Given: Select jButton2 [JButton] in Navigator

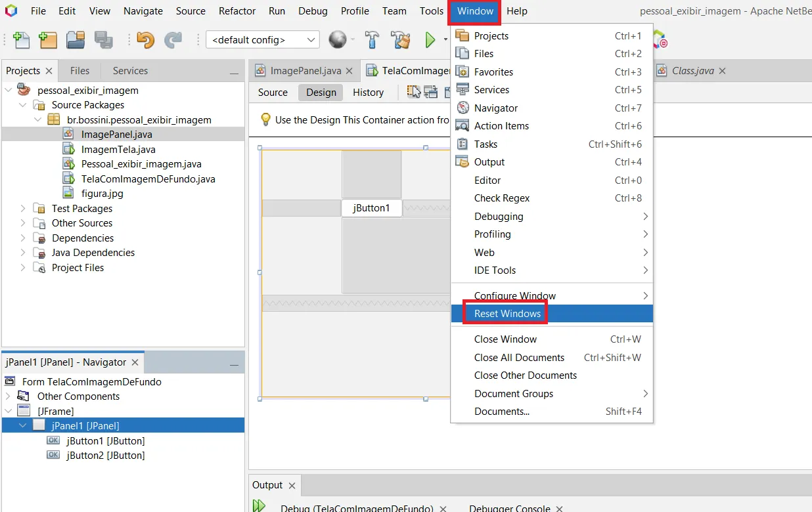Looking at the screenshot, I should pos(105,455).
